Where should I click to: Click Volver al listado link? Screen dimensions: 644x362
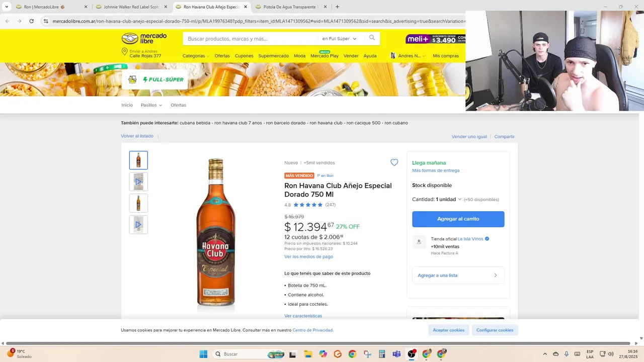pyautogui.click(x=137, y=136)
